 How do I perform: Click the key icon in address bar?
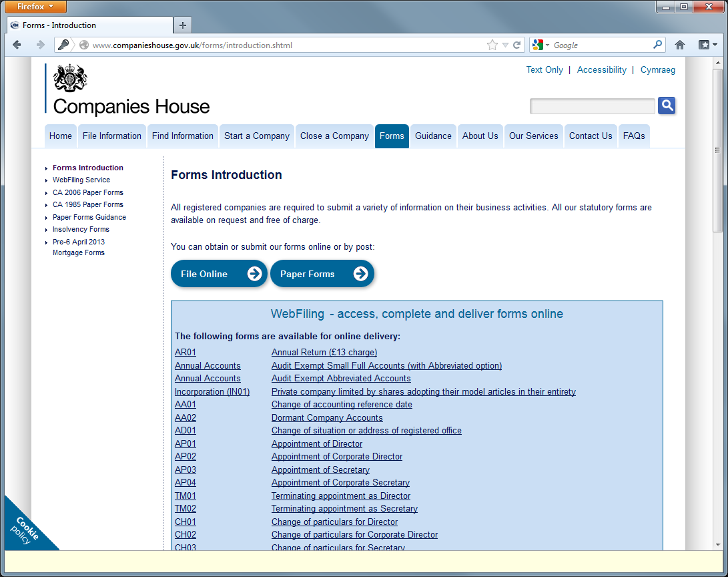click(63, 45)
